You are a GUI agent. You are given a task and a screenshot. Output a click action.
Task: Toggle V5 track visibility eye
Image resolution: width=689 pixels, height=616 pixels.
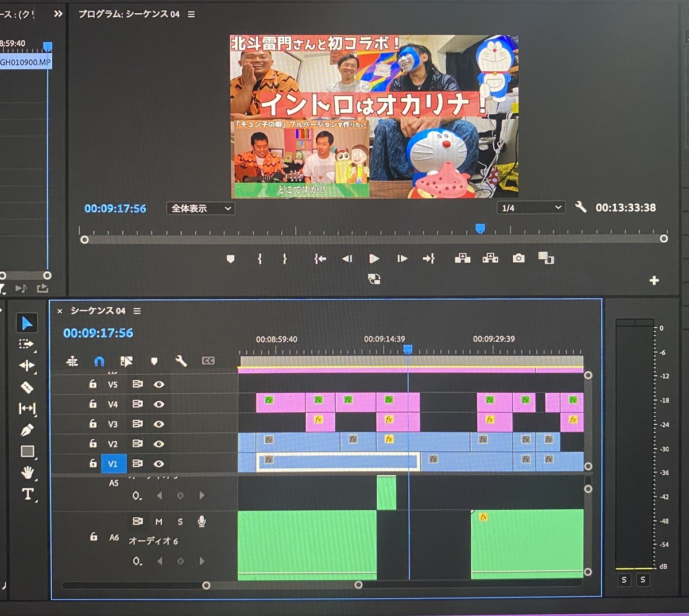point(159,385)
